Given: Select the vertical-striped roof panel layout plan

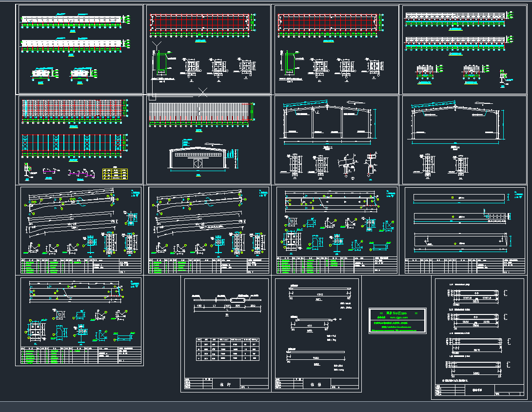Looking at the screenshot, I should coord(199,112).
